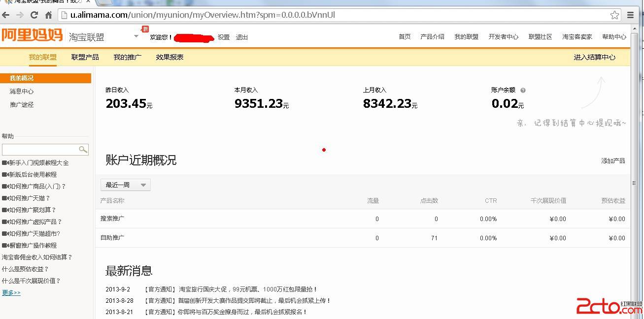
Task: Click the 退出 logout link
Action: [x=242, y=37]
